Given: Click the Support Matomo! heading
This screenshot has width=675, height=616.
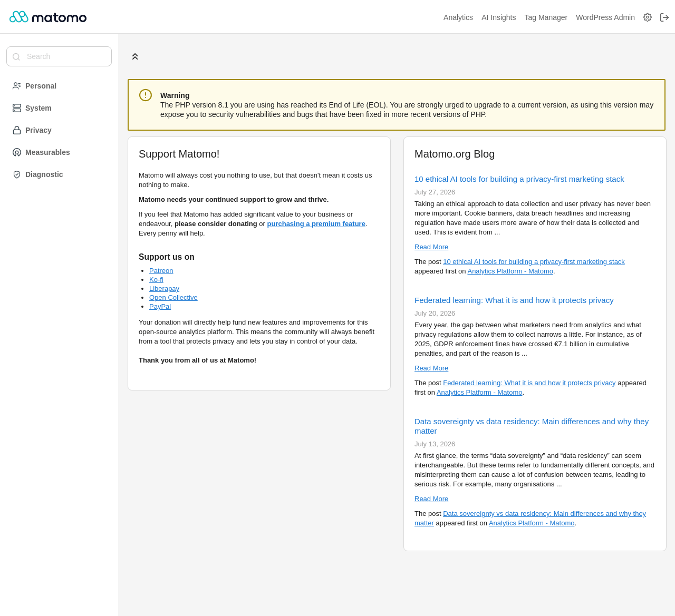Looking at the screenshot, I should (179, 154).
